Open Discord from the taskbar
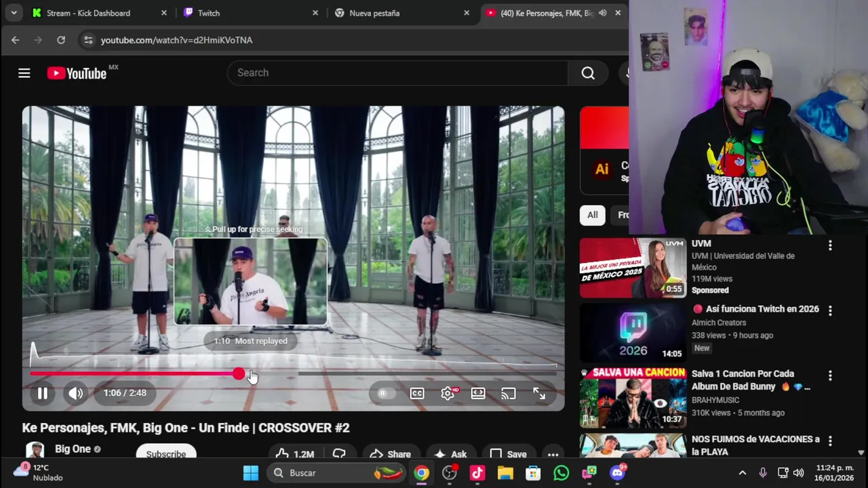The width and height of the screenshot is (868, 488). 617,473
